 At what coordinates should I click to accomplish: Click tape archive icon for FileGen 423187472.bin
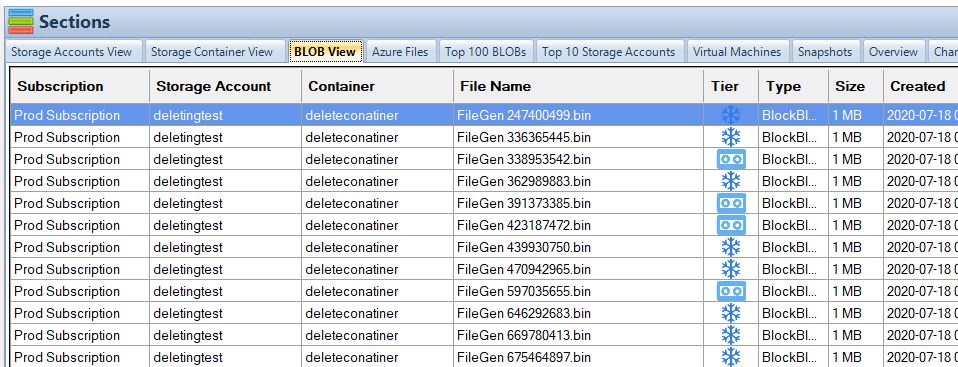click(731, 225)
